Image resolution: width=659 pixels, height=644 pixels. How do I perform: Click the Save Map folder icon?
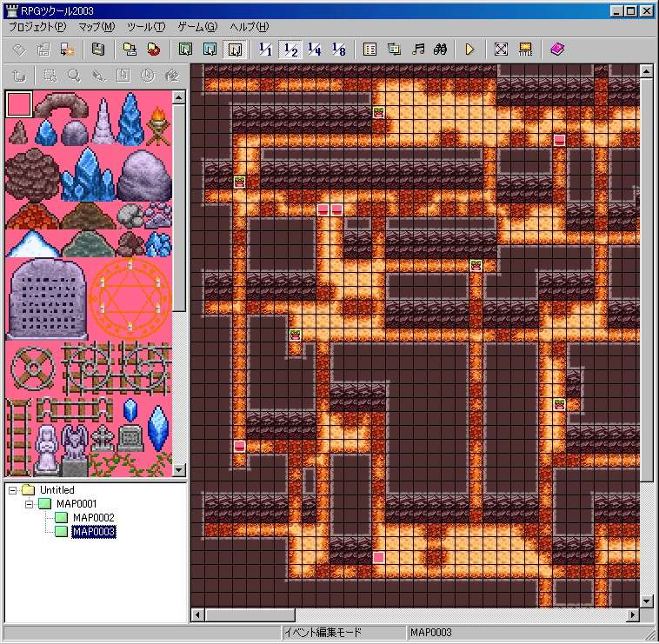[x=129, y=50]
